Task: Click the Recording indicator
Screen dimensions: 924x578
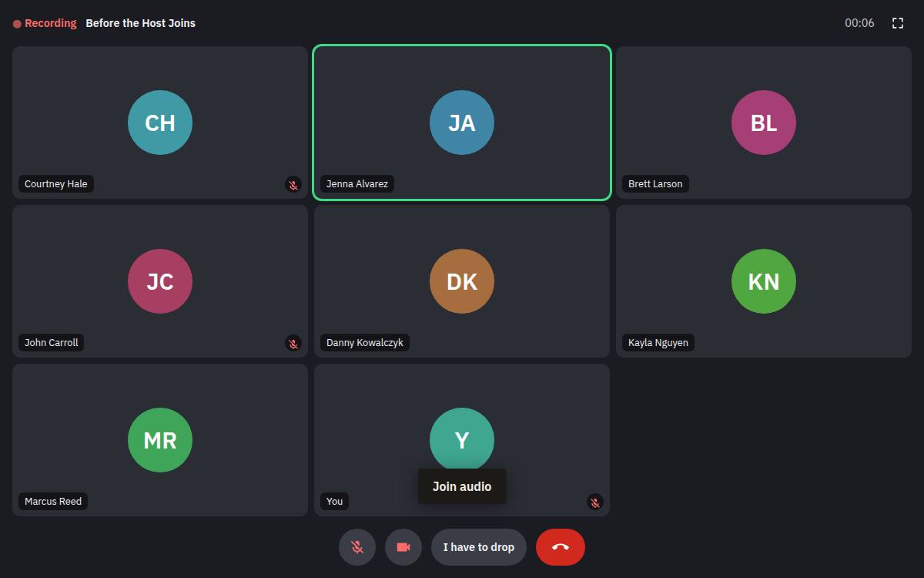Action: point(45,23)
